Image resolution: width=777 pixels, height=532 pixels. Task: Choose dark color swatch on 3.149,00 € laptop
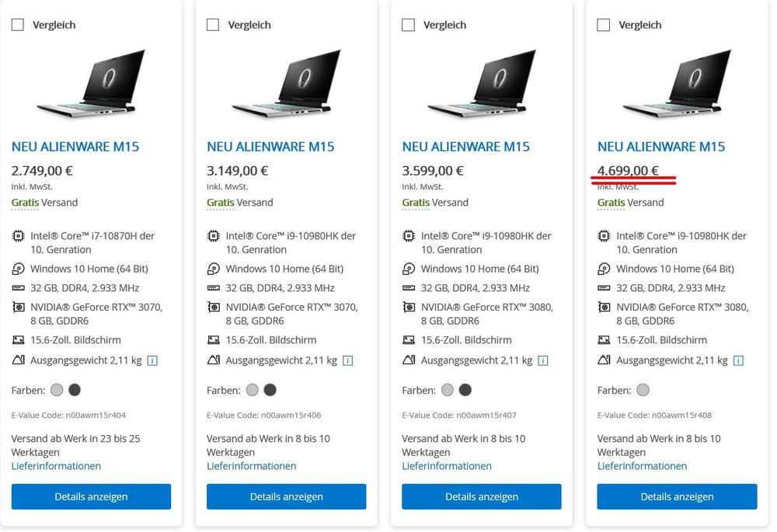click(x=270, y=390)
